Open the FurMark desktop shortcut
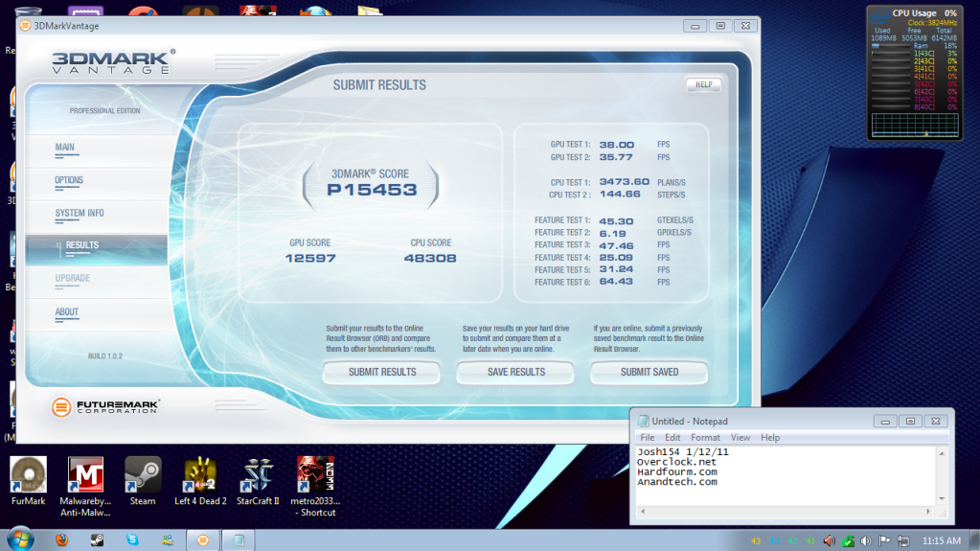This screenshot has height=551, width=980. point(28,480)
